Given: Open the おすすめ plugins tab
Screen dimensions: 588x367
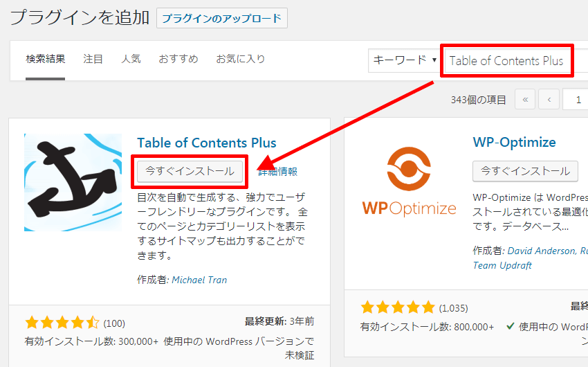Looking at the screenshot, I should pos(178,59).
